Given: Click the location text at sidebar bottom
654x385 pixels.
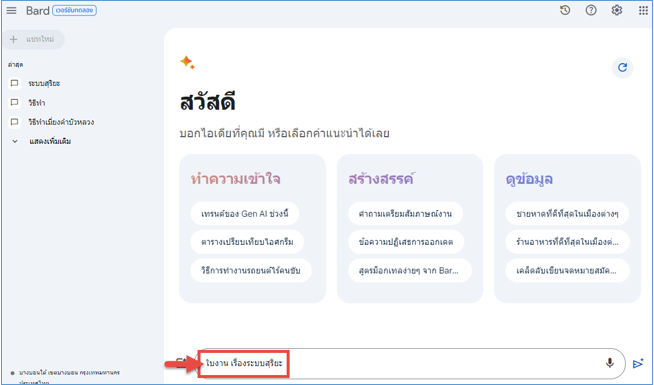Looking at the screenshot, I should click(x=69, y=376).
